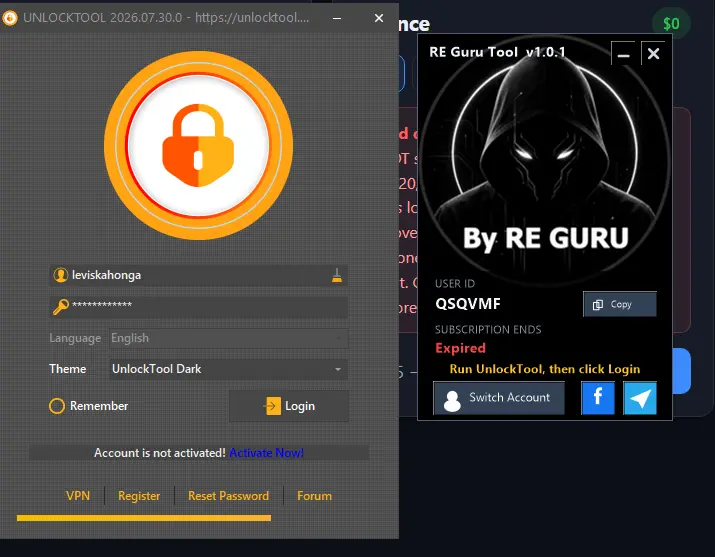The height and width of the screenshot is (557, 715).
Task: Click 'Account is not activated!' message
Action: tap(160, 453)
